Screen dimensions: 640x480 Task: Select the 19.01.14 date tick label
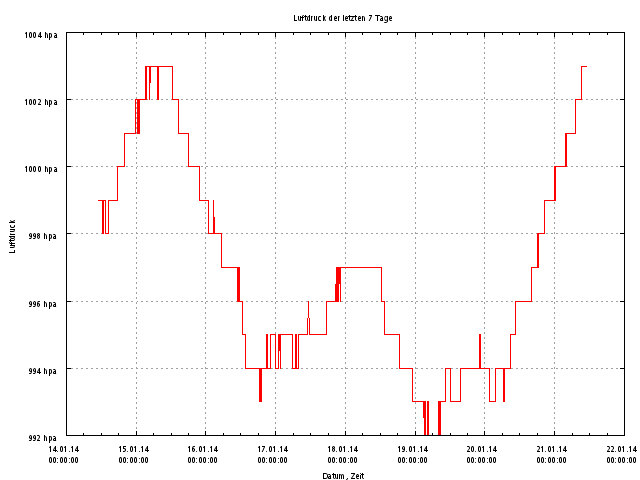pos(412,450)
